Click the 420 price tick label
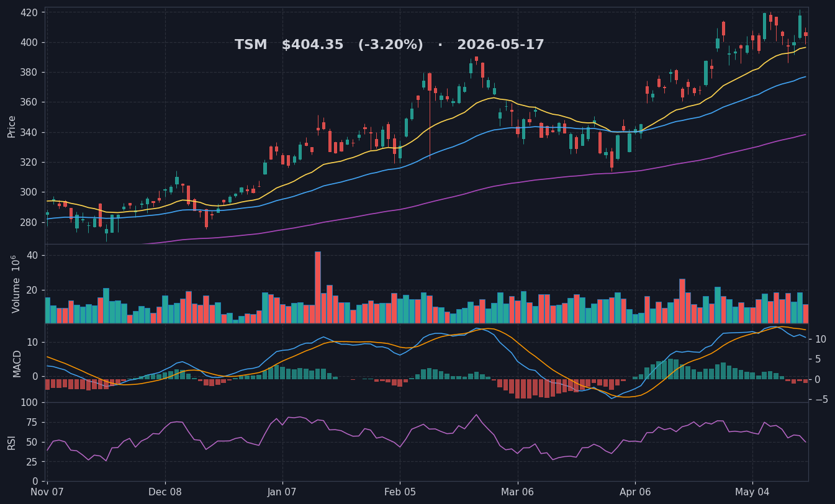The width and height of the screenshot is (835, 504). (30, 12)
